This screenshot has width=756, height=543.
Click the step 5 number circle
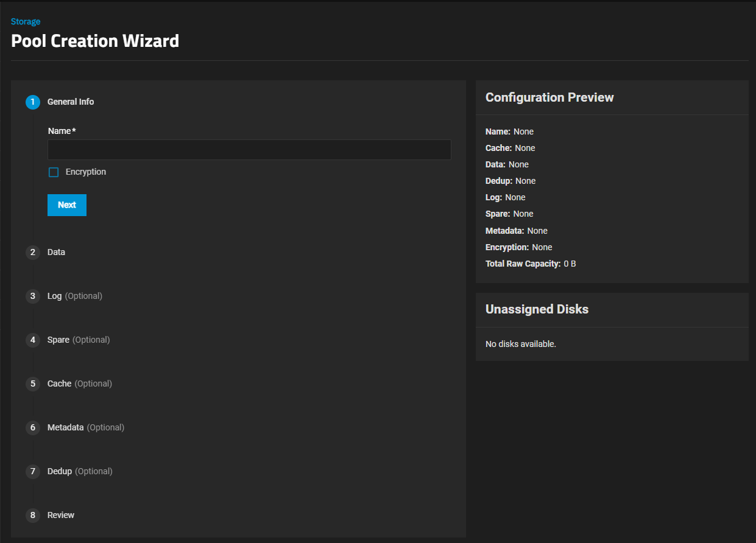coord(33,384)
